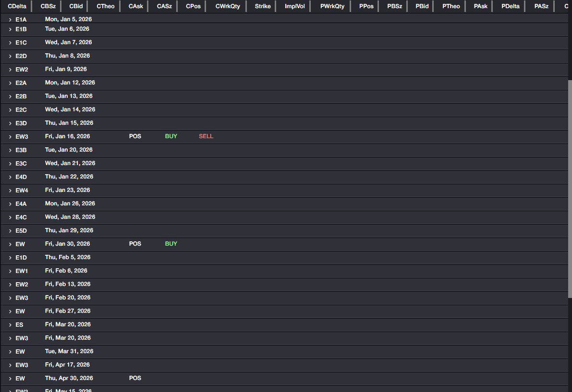Screen dimensions: 572x392
Task: Click BUY on the Jan 30, 2026 row
Action: click(x=171, y=244)
